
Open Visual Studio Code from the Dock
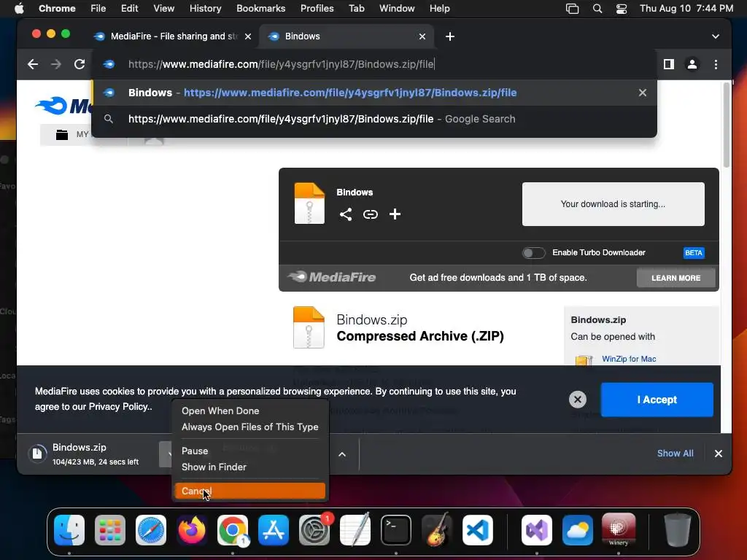pyautogui.click(x=478, y=529)
